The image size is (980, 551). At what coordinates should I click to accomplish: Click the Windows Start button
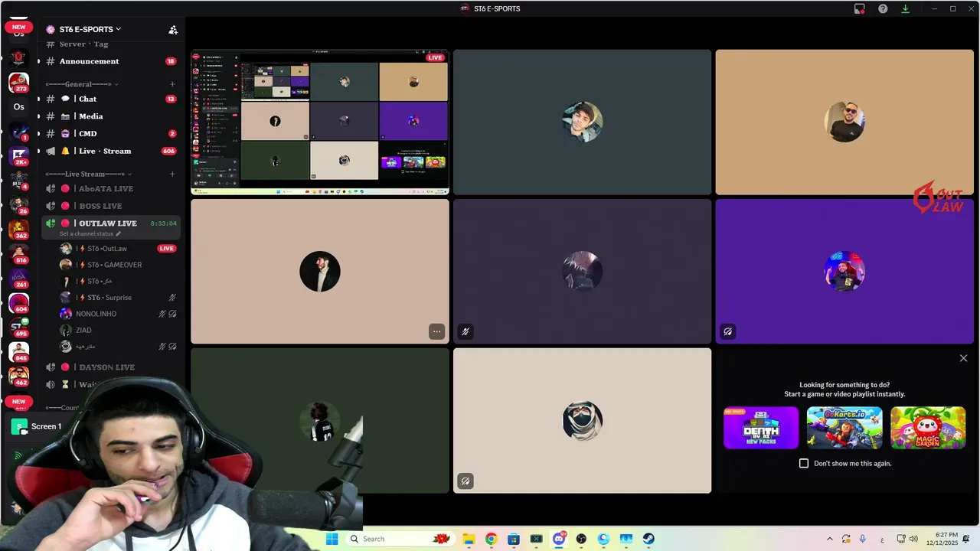point(332,539)
